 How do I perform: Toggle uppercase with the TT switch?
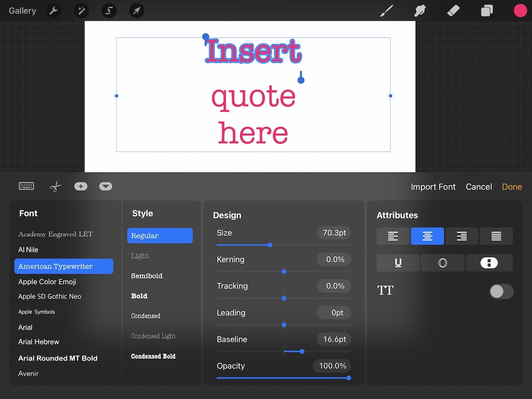pyautogui.click(x=501, y=291)
